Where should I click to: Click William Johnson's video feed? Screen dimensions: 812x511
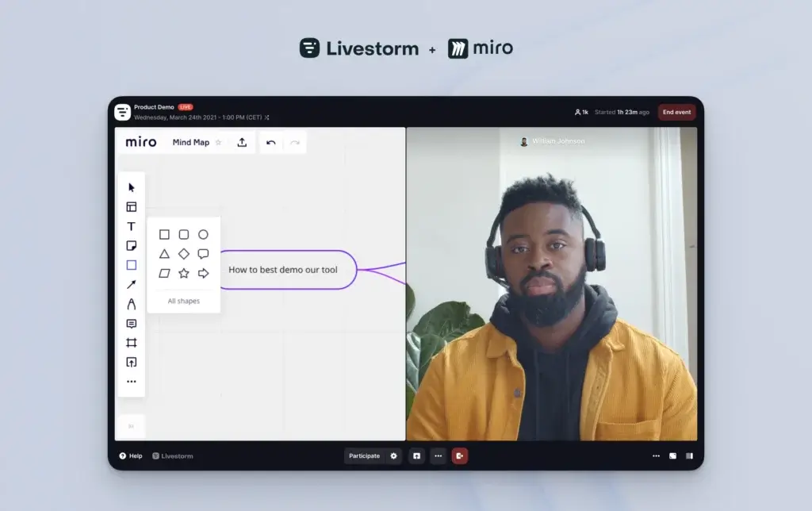click(552, 284)
